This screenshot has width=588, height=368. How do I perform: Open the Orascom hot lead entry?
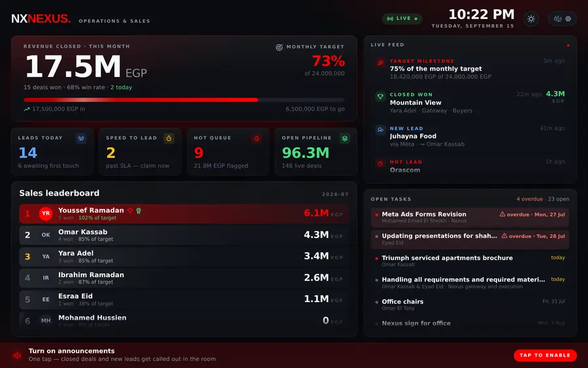click(x=470, y=166)
